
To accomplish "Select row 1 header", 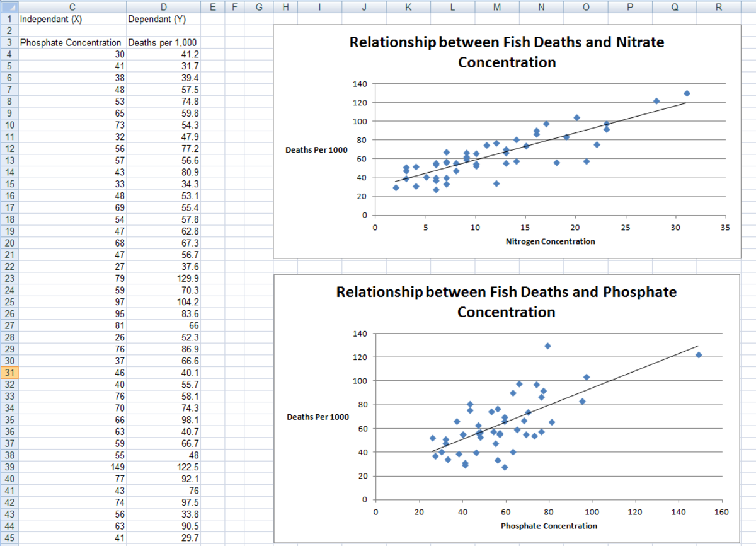I will click(9, 19).
